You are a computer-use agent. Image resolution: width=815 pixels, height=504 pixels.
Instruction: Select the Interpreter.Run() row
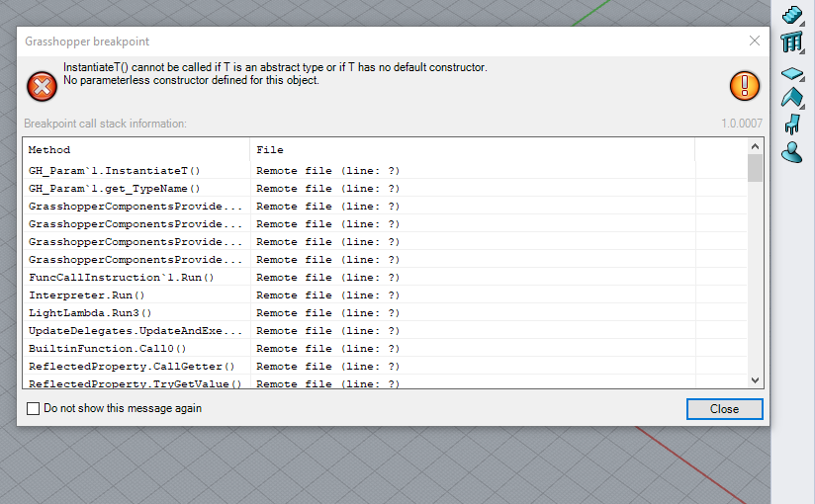(385, 295)
